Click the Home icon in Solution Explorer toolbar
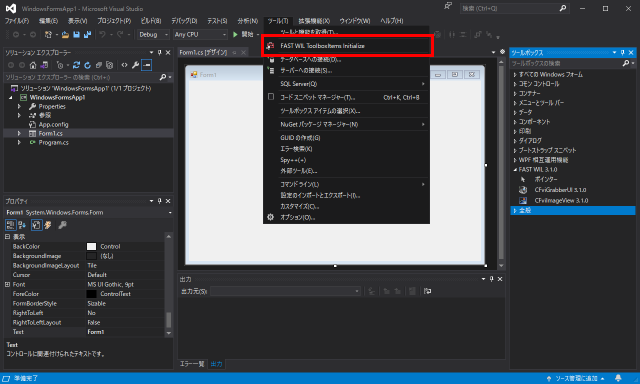 33,65
